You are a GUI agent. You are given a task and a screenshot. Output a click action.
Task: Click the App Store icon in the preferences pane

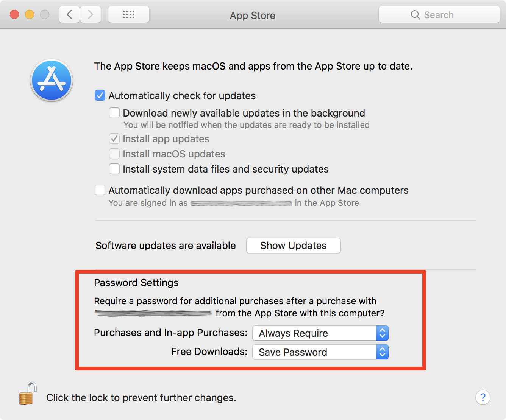(51, 80)
